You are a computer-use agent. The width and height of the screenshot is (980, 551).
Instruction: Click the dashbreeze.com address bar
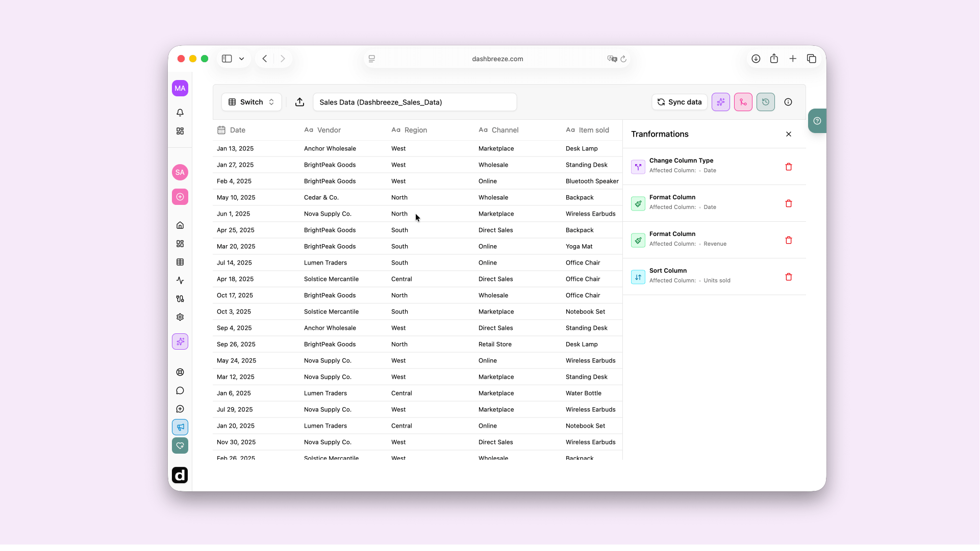[497, 59]
